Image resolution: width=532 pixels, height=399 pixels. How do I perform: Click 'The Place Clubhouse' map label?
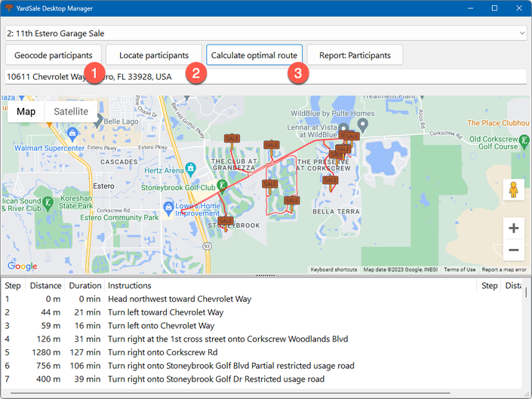point(498,123)
